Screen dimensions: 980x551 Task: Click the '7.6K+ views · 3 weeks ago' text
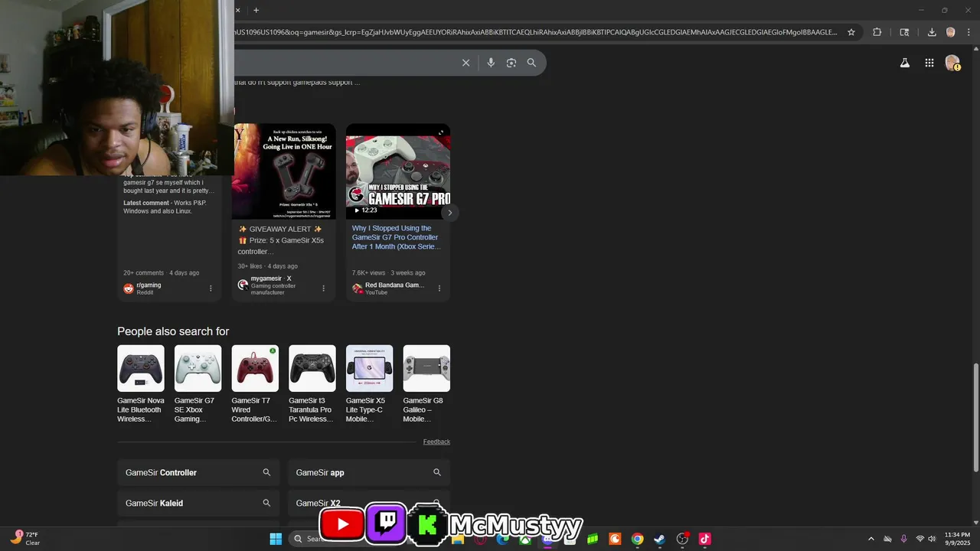[388, 272]
